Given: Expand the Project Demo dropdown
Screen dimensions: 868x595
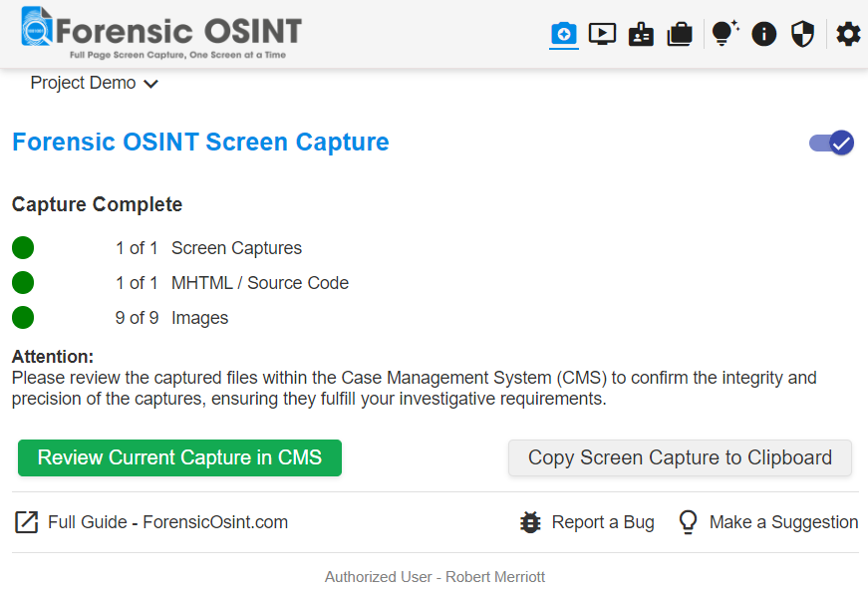Looking at the screenshot, I should (x=95, y=83).
